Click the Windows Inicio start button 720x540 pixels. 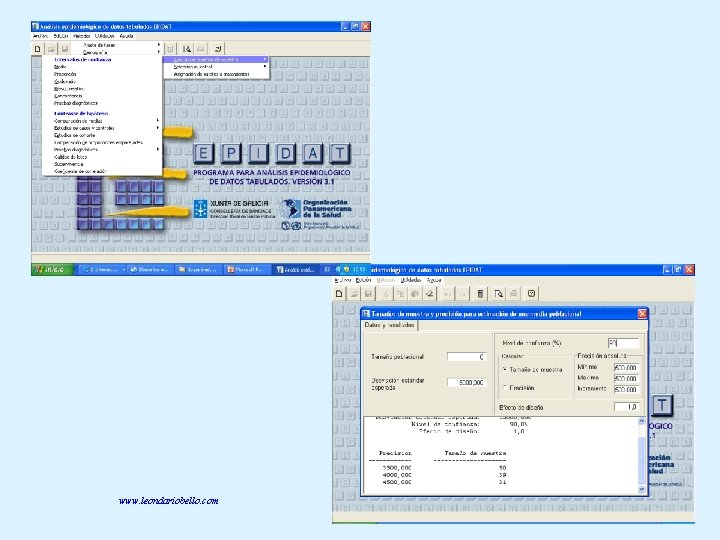click(51, 270)
